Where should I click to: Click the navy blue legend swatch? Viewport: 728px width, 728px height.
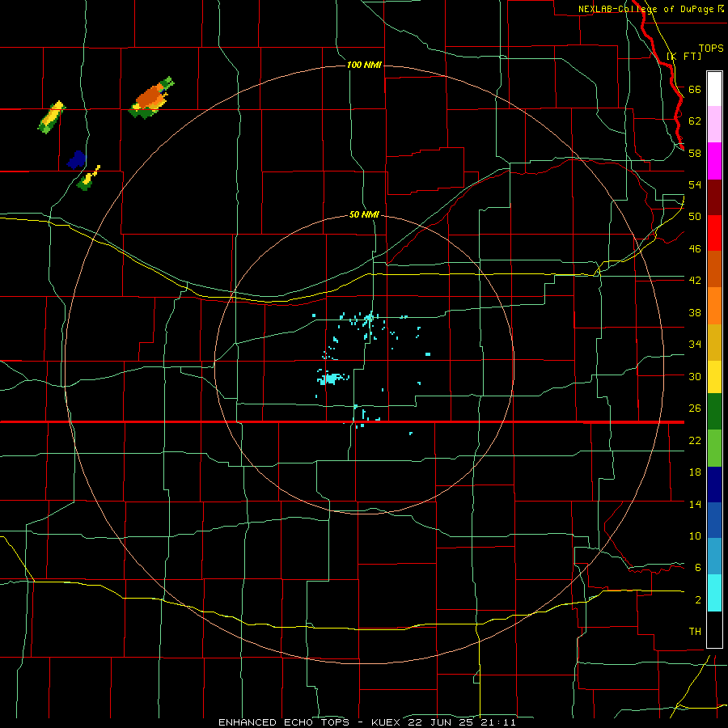[714, 485]
